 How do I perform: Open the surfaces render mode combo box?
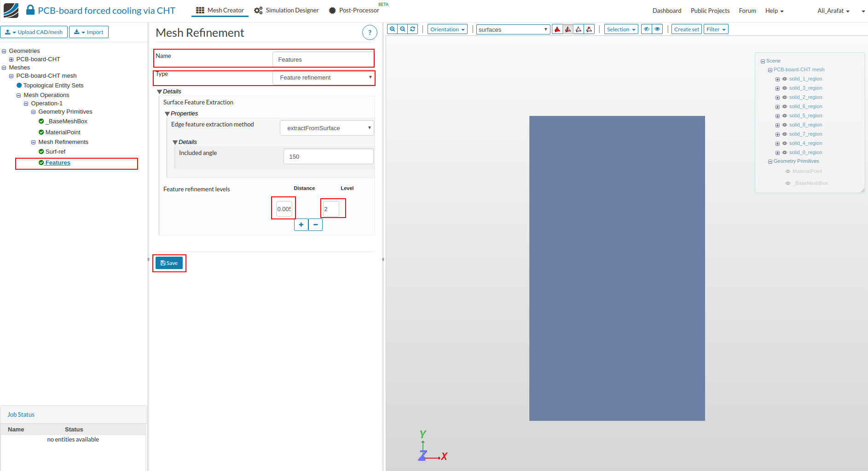pyautogui.click(x=513, y=29)
